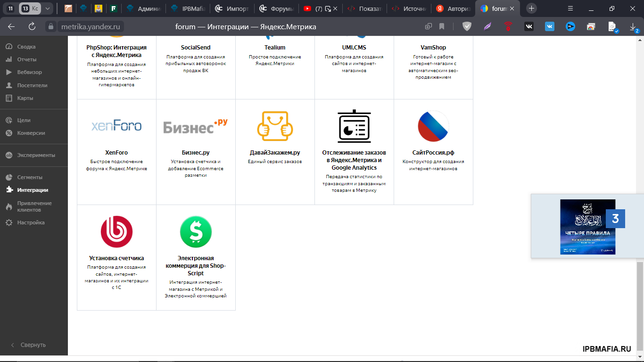Close the forum tab
644x362 pixels.
[x=512, y=8]
